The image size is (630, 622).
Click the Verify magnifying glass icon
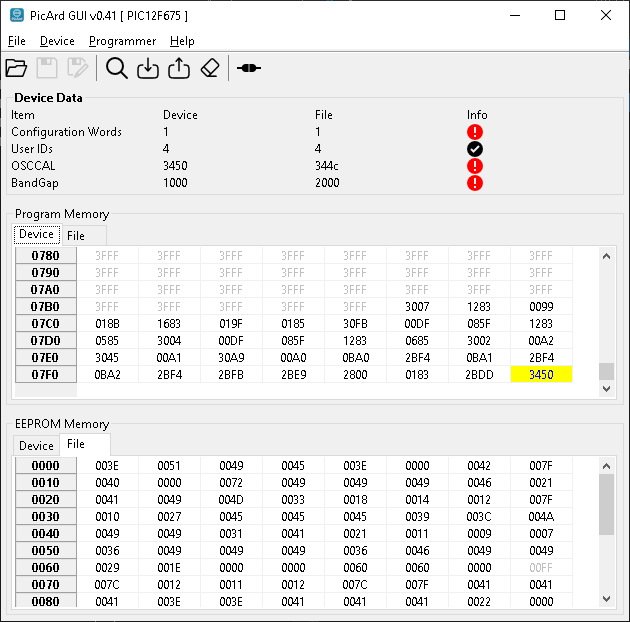click(117, 68)
